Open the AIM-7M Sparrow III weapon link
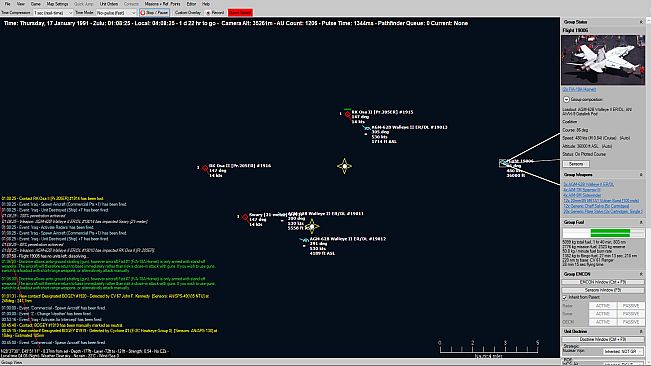The image size is (651, 366). point(581,190)
